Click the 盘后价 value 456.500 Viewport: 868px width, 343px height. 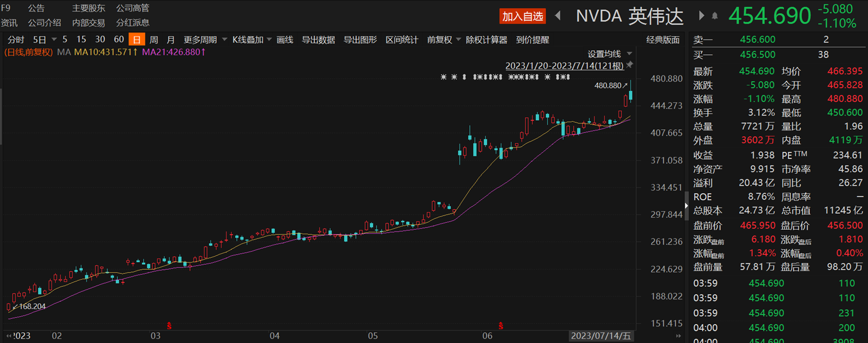tap(845, 226)
